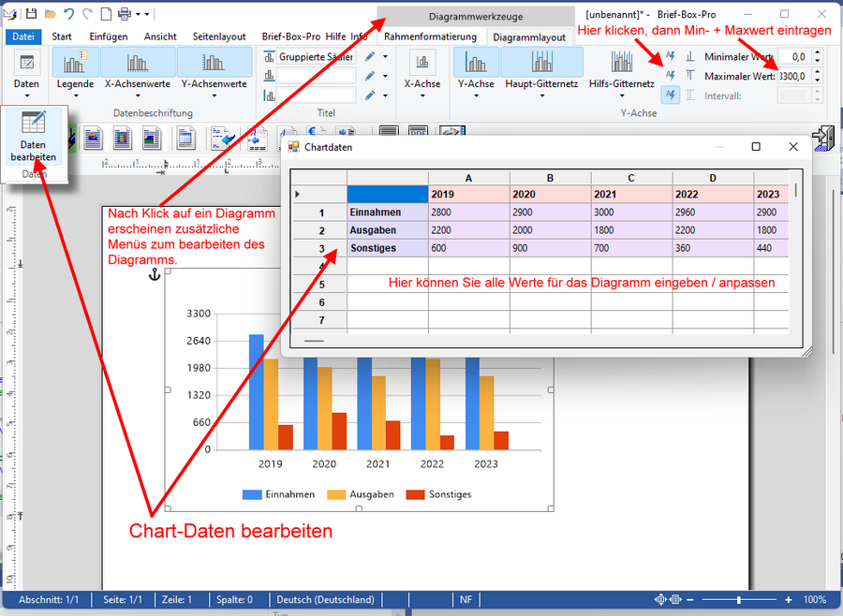The height and width of the screenshot is (616, 843).
Task: Click the pencil icon beside Gruppierte Säulen title
Action: click(x=372, y=57)
